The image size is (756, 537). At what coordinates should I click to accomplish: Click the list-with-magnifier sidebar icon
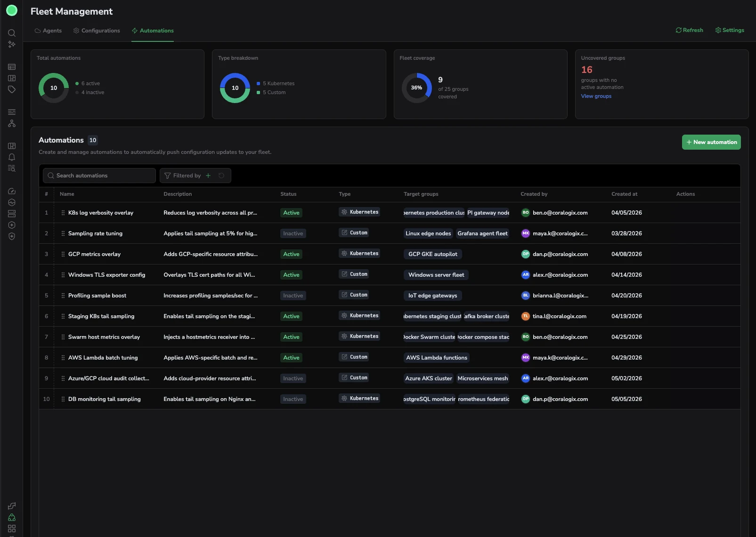(12, 168)
